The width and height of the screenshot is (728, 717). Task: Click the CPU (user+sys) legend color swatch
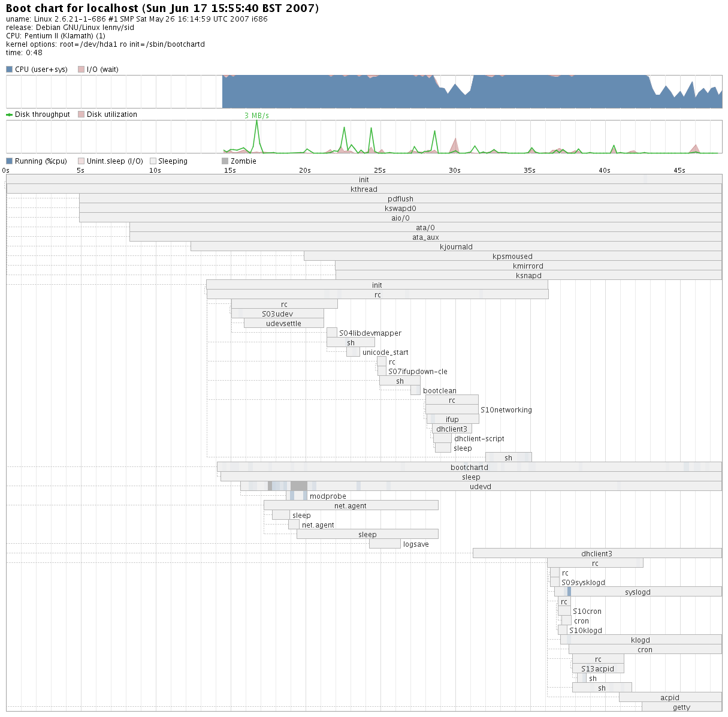pyautogui.click(x=9, y=70)
